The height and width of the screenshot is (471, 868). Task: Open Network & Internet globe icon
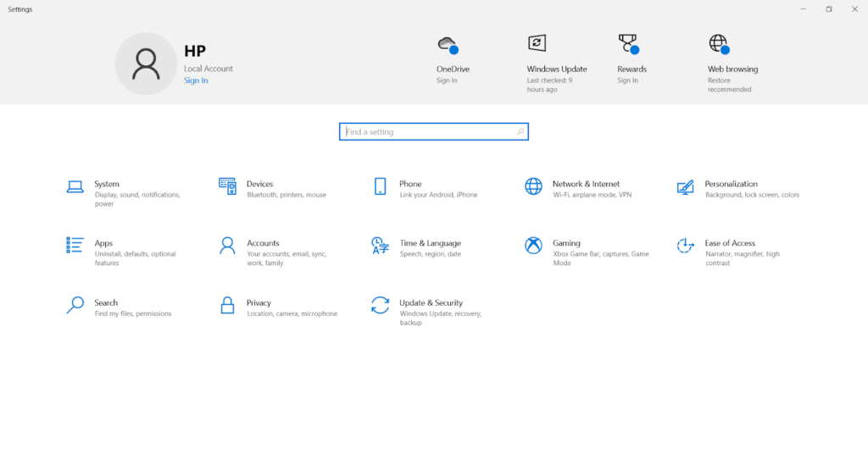(534, 186)
